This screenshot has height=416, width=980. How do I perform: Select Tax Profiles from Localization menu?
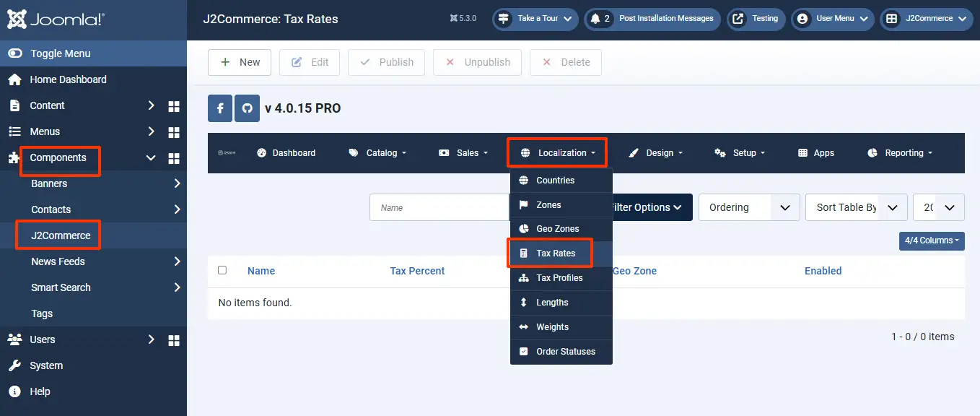click(x=561, y=278)
